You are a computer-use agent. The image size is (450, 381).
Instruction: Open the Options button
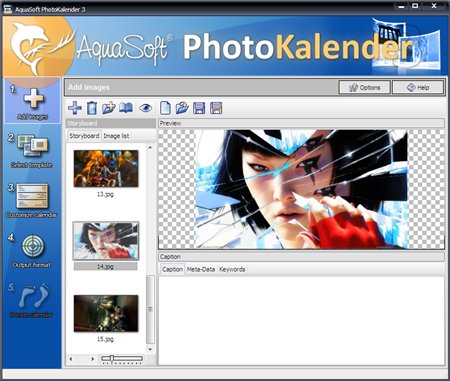tap(364, 87)
